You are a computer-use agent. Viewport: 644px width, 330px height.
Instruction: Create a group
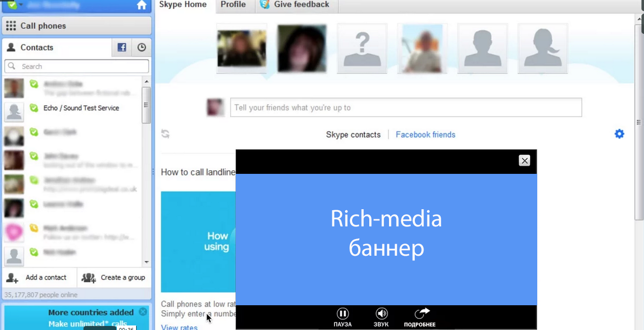tap(113, 277)
